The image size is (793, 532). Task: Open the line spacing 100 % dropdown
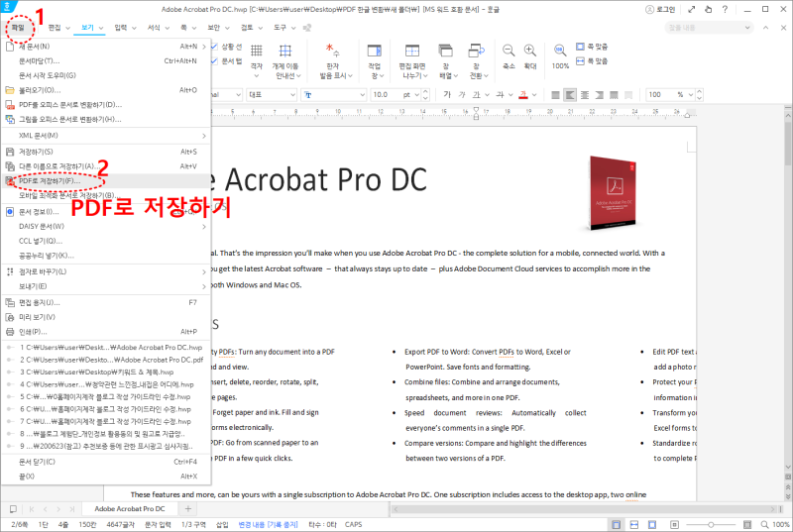coord(690,94)
